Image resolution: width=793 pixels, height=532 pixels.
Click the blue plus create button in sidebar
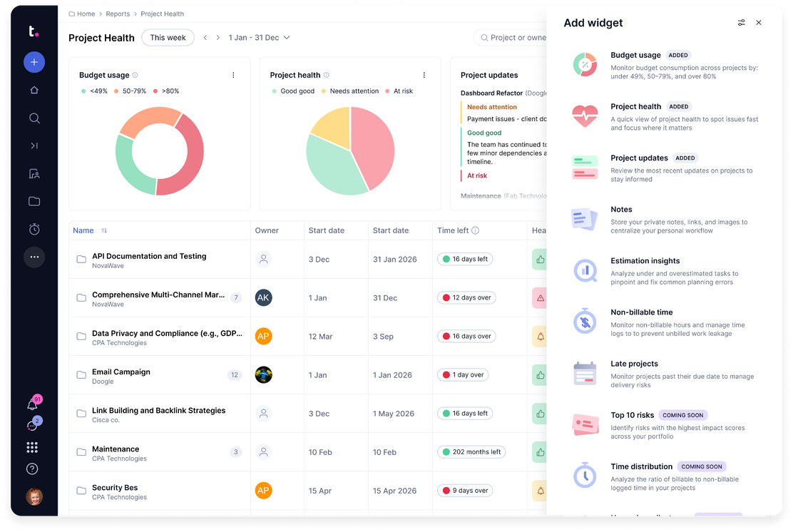[34, 62]
